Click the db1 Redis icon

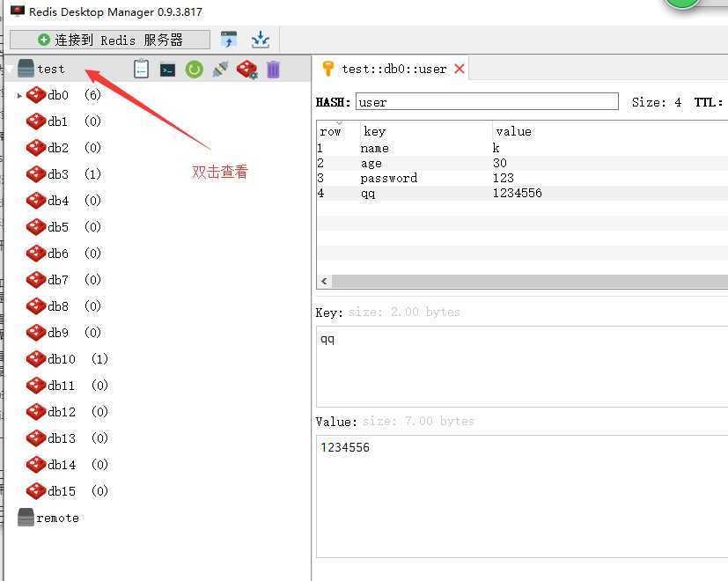(36, 121)
